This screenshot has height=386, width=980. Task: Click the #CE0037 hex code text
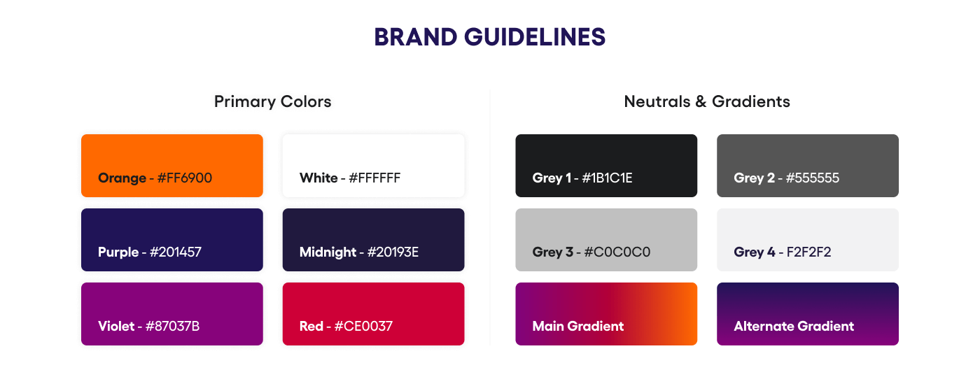(x=363, y=327)
